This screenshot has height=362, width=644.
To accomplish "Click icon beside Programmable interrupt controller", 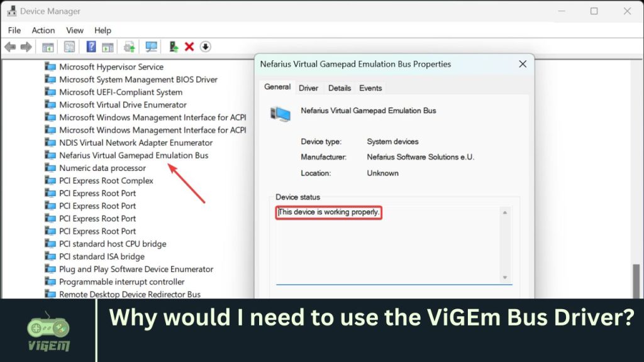I will (x=50, y=282).
